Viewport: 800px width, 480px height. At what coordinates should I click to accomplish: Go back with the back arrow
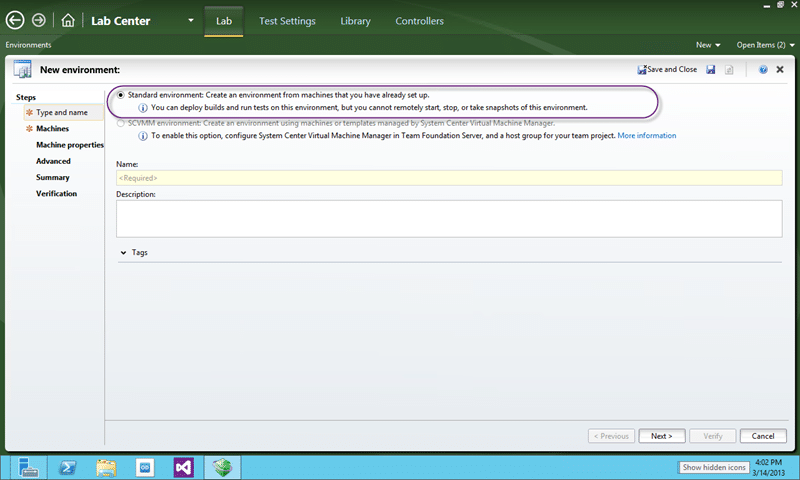(15, 20)
